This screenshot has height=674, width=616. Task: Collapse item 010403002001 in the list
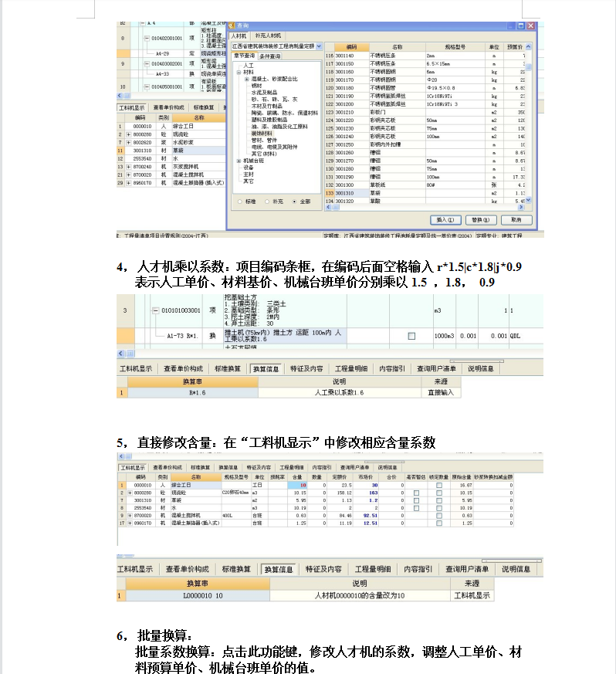(x=147, y=63)
